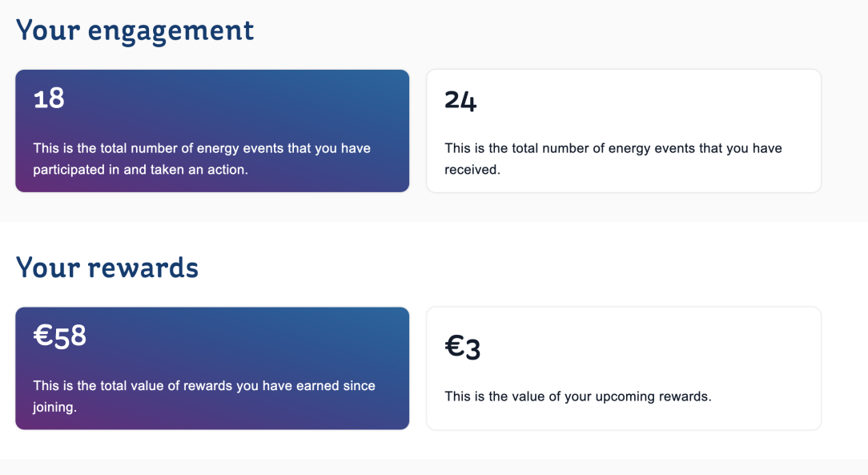Select the purple card showing 18
Screen dimensions: 868x475
click(212, 131)
